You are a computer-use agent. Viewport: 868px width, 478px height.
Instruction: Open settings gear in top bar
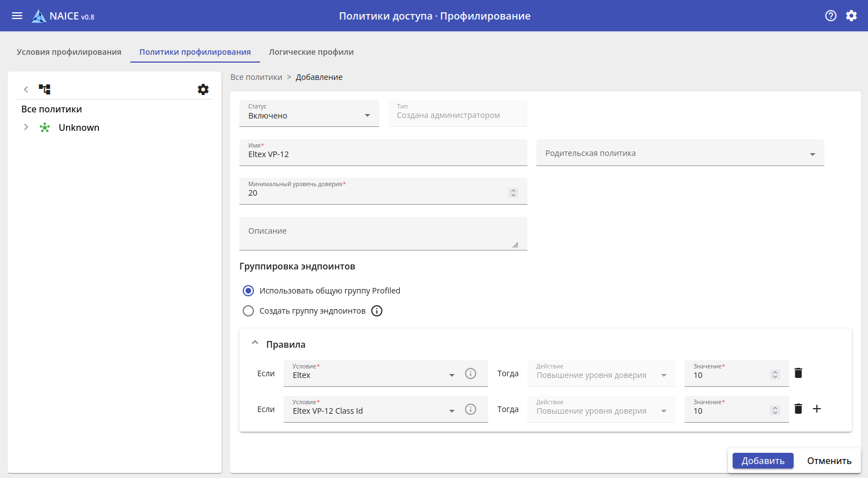tap(851, 16)
